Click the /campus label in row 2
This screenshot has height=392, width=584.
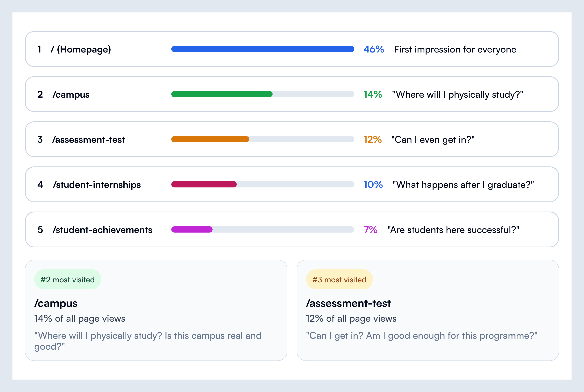pyautogui.click(x=71, y=94)
